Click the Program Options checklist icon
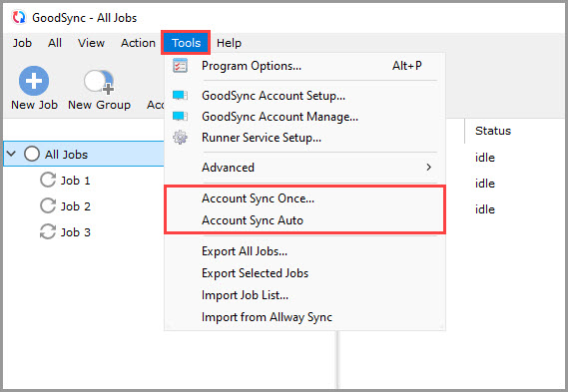 pos(180,66)
